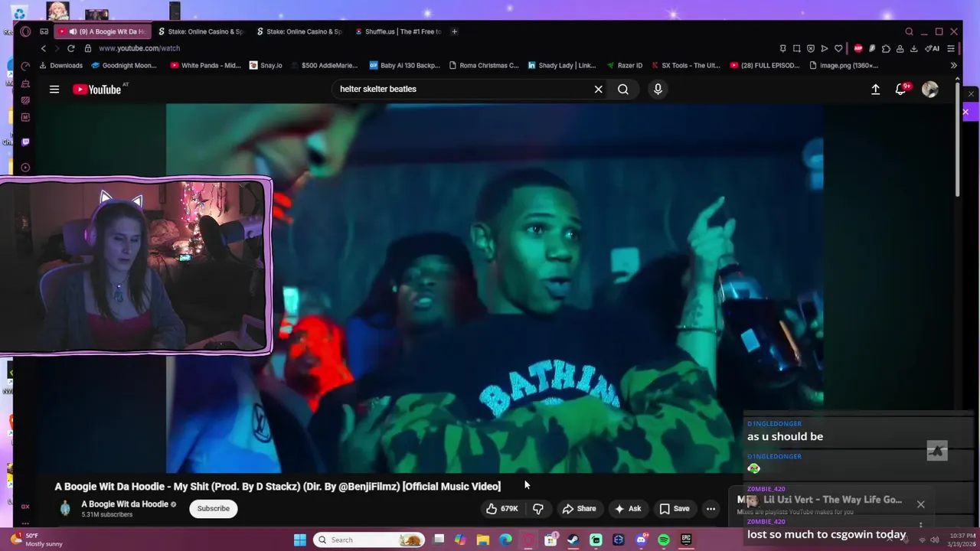Image resolution: width=980 pixels, height=551 pixels.
Task: Dismiss the Lil Uzi Vert mix card
Action: (x=921, y=504)
